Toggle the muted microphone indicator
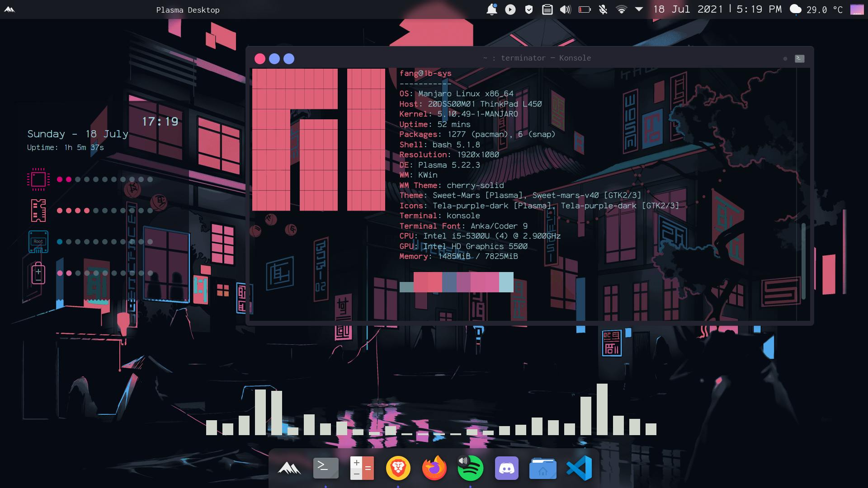Image resolution: width=868 pixels, height=488 pixels. [x=603, y=9]
